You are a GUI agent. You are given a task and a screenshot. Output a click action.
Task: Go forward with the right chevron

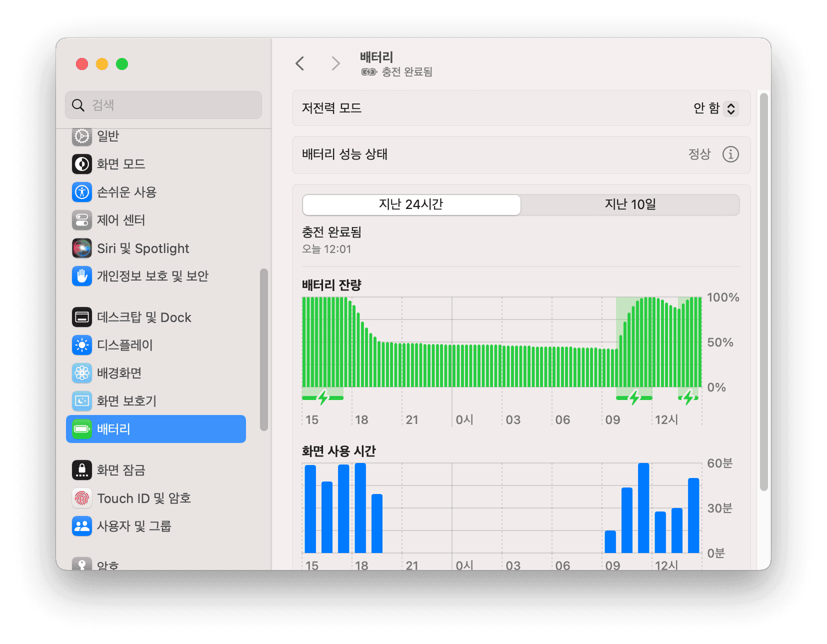click(x=335, y=63)
